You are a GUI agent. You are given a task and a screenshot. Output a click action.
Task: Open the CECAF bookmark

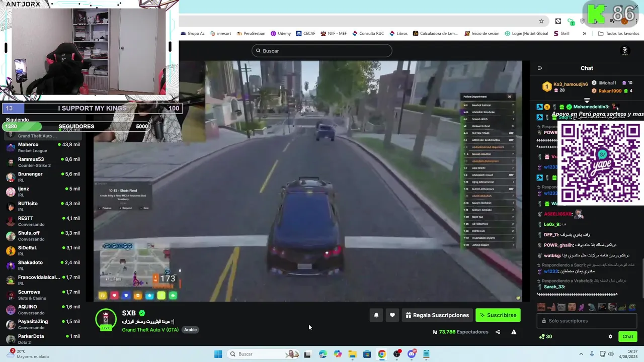pos(305,34)
